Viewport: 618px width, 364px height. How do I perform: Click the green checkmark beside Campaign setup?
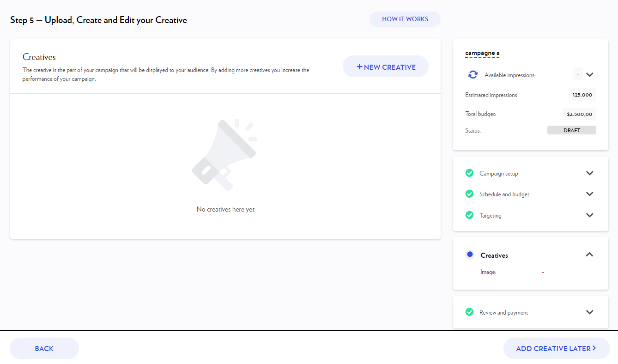pyautogui.click(x=469, y=173)
